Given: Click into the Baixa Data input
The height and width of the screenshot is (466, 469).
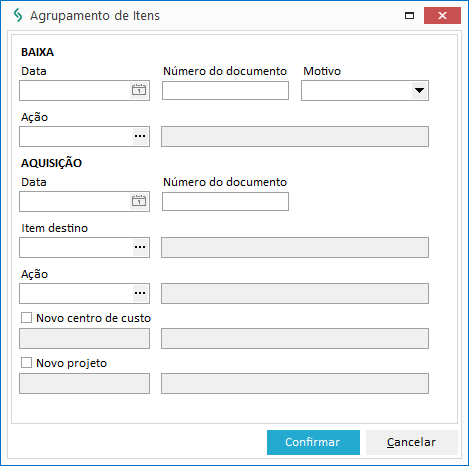Looking at the screenshot, I should coord(75,90).
